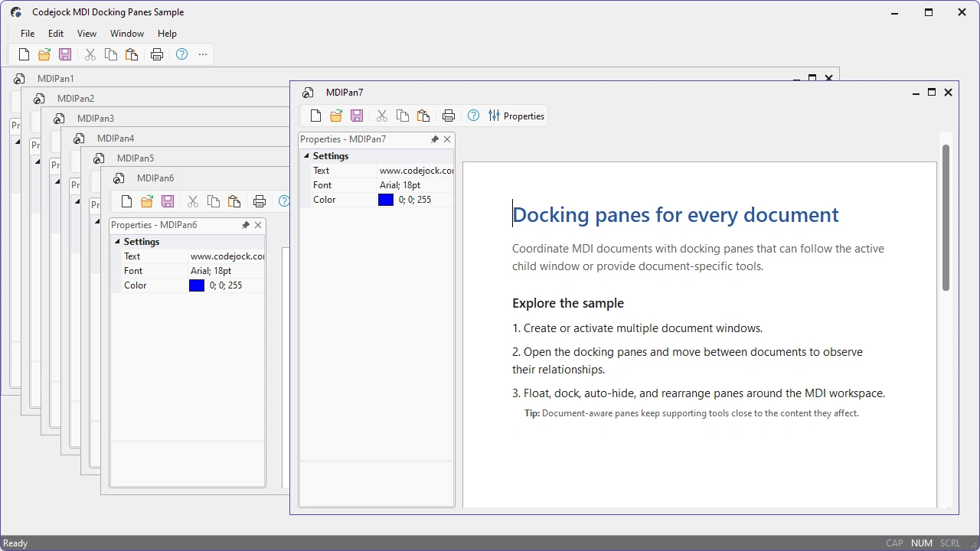Select Text value field in MDIPan7 properties

[x=416, y=171]
